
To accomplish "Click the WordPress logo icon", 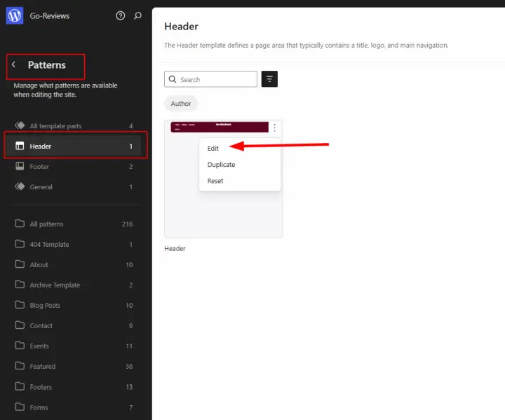I will pyautogui.click(x=15, y=15).
